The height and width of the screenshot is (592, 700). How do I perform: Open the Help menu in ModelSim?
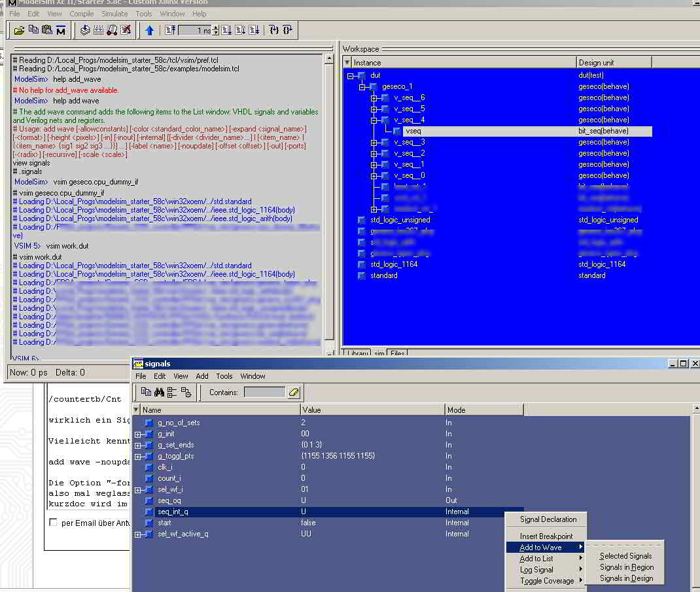coord(199,14)
